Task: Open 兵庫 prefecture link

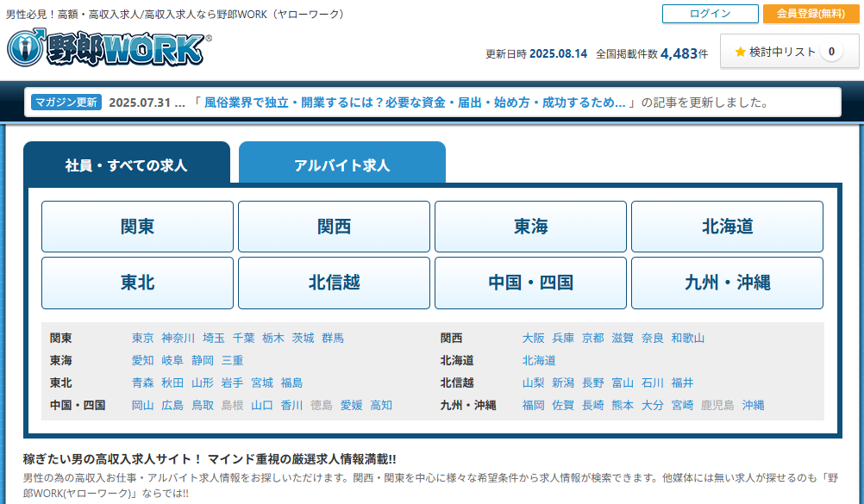Action: (x=563, y=339)
